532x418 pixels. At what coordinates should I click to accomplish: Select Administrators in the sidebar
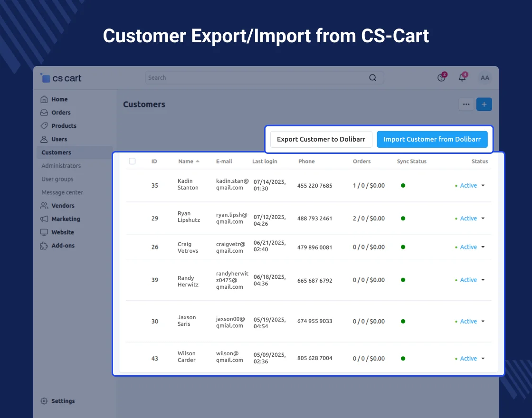pyautogui.click(x=61, y=166)
